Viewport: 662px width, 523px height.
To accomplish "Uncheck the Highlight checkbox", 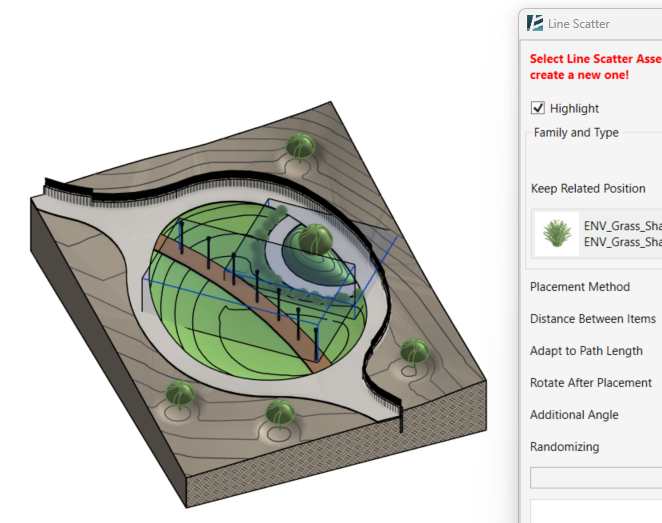I will coord(538,108).
